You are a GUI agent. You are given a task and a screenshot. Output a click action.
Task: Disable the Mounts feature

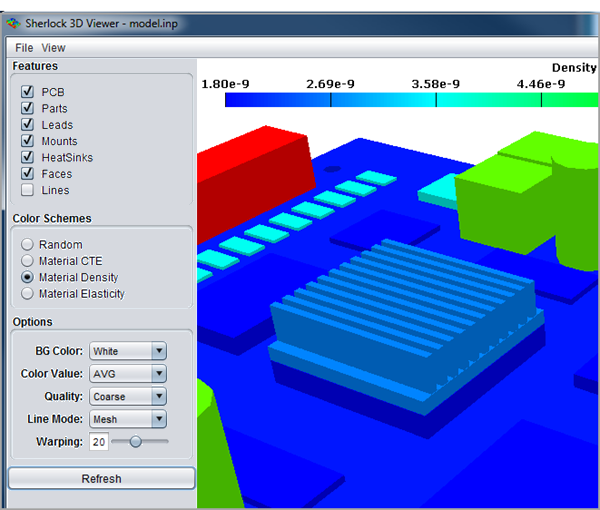click(x=28, y=141)
